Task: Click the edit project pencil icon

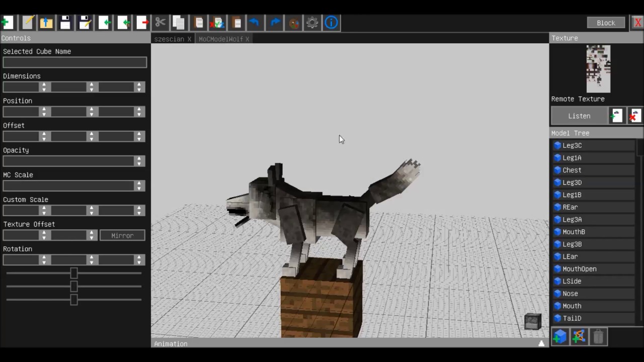Action: tap(28, 23)
